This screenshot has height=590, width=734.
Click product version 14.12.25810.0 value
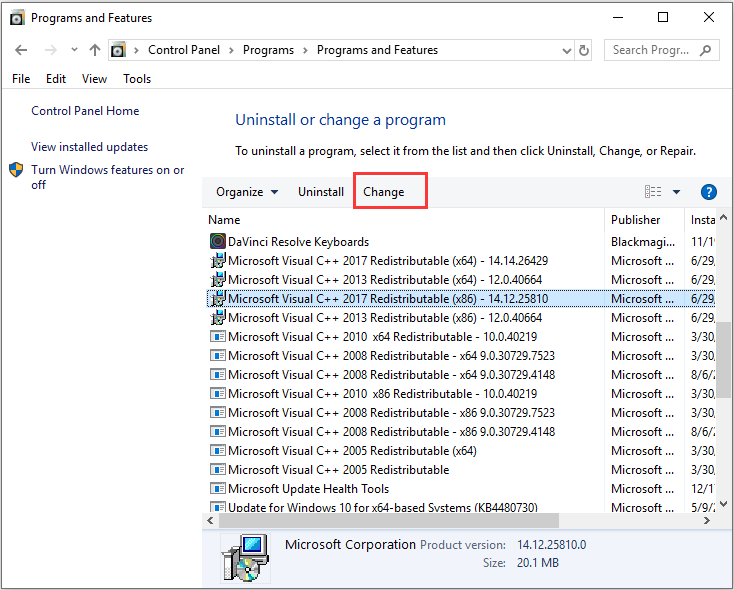(x=551, y=545)
